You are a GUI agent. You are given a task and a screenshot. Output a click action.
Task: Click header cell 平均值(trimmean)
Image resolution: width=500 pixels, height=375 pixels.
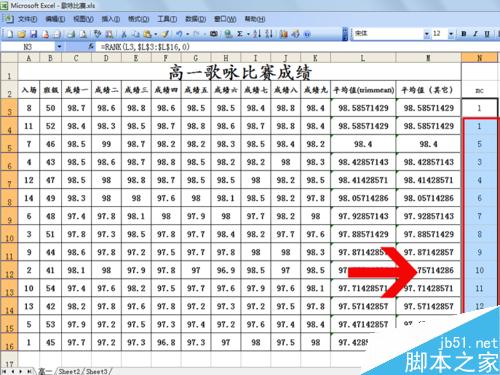363,90
